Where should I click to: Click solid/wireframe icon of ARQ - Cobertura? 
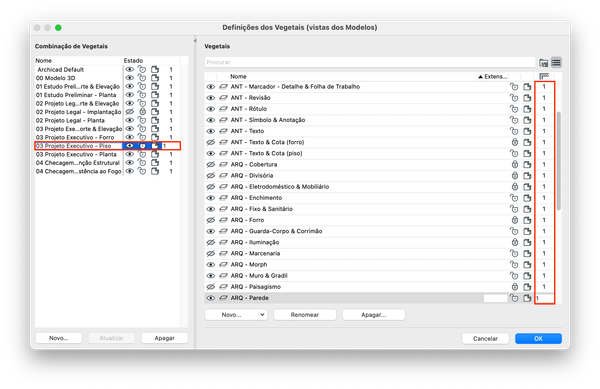[527, 164]
